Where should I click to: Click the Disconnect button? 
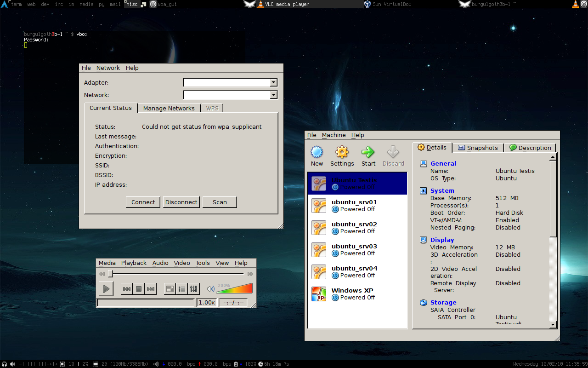pos(181,202)
